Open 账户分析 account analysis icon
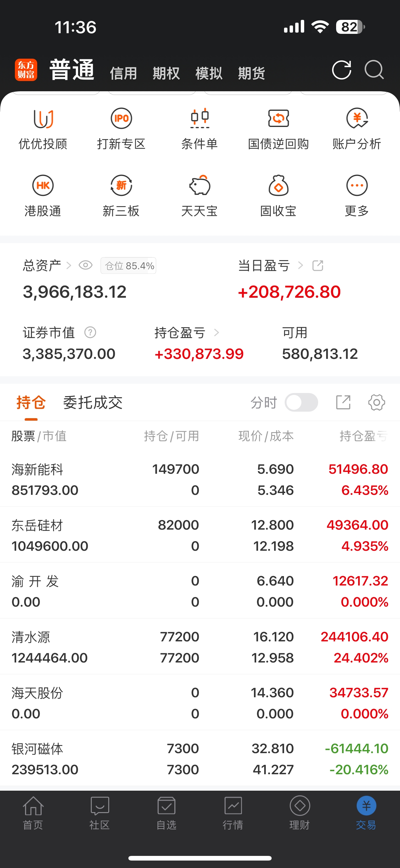The image size is (400, 868). coord(357,119)
